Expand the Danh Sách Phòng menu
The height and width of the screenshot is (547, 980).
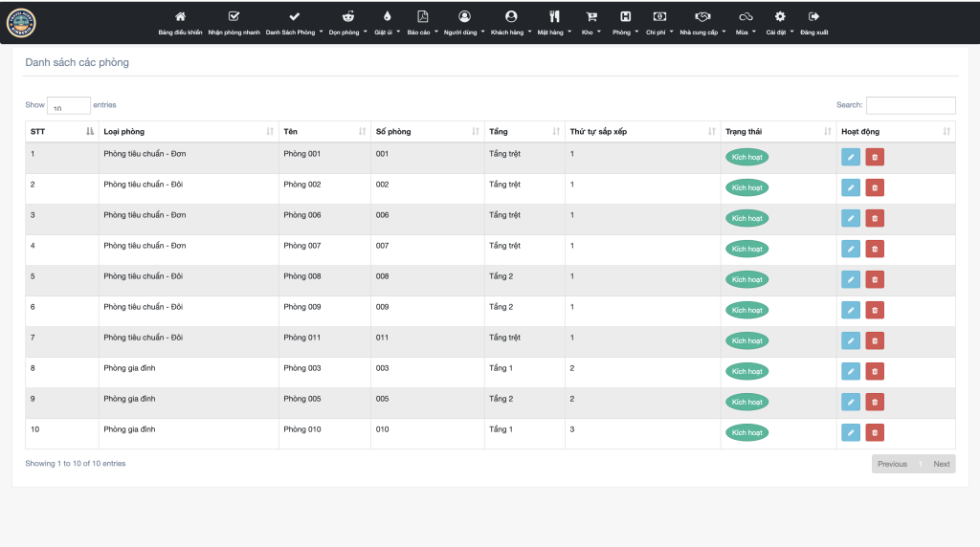coord(295,23)
